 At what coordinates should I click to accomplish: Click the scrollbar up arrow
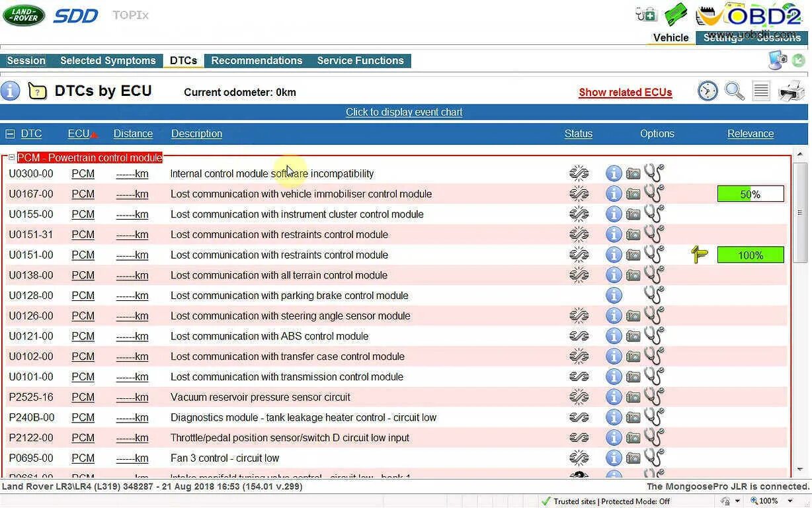tap(799, 154)
